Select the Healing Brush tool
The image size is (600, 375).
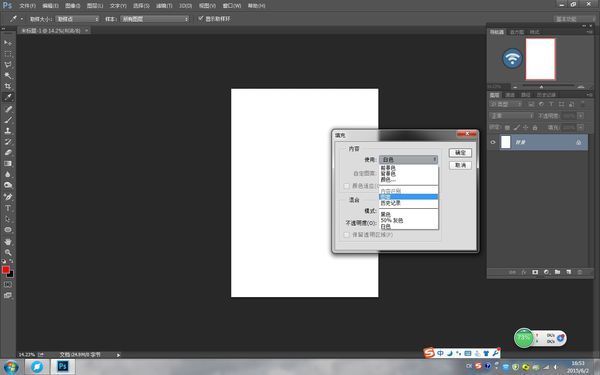tap(8, 109)
